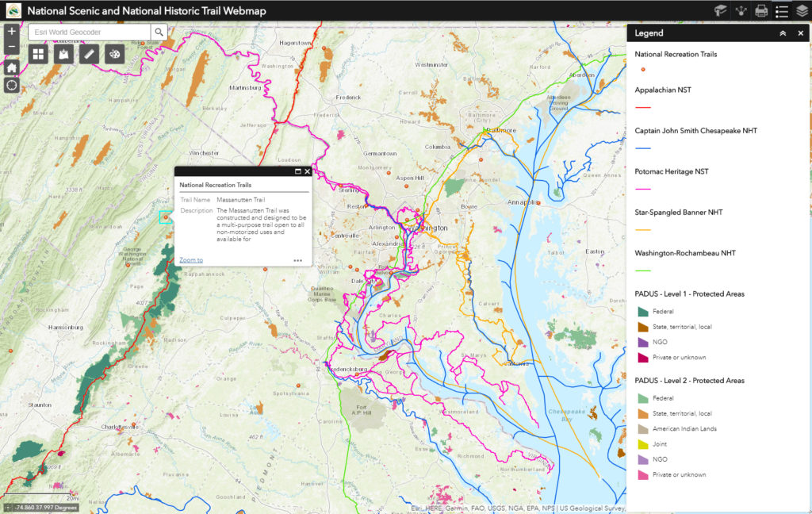
Task: Click Zoom to in the trail popup
Action: coord(193,260)
